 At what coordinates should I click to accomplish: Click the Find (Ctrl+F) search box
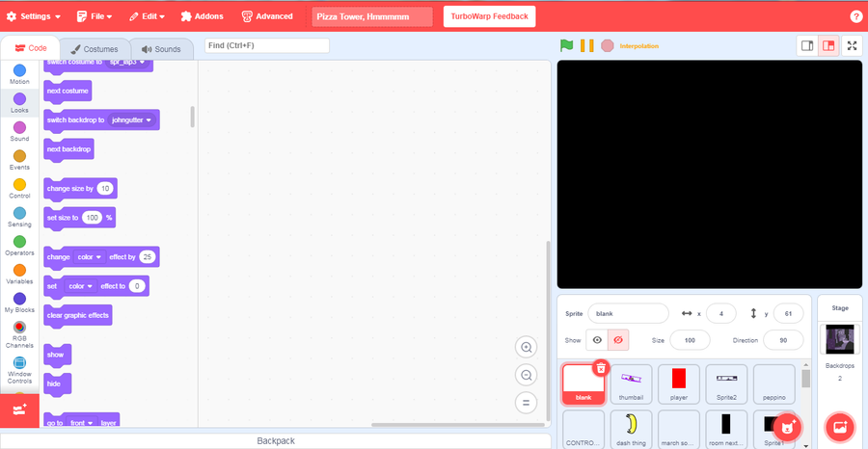(x=267, y=45)
